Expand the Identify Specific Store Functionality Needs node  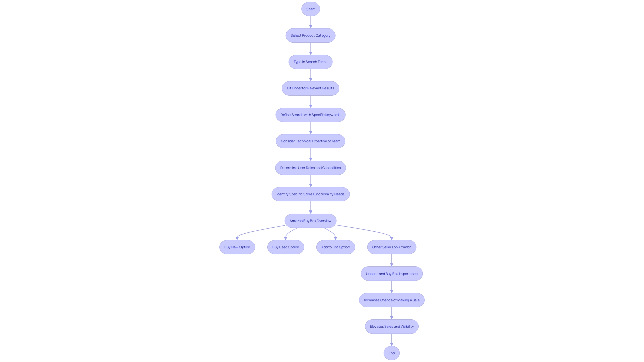(x=311, y=194)
